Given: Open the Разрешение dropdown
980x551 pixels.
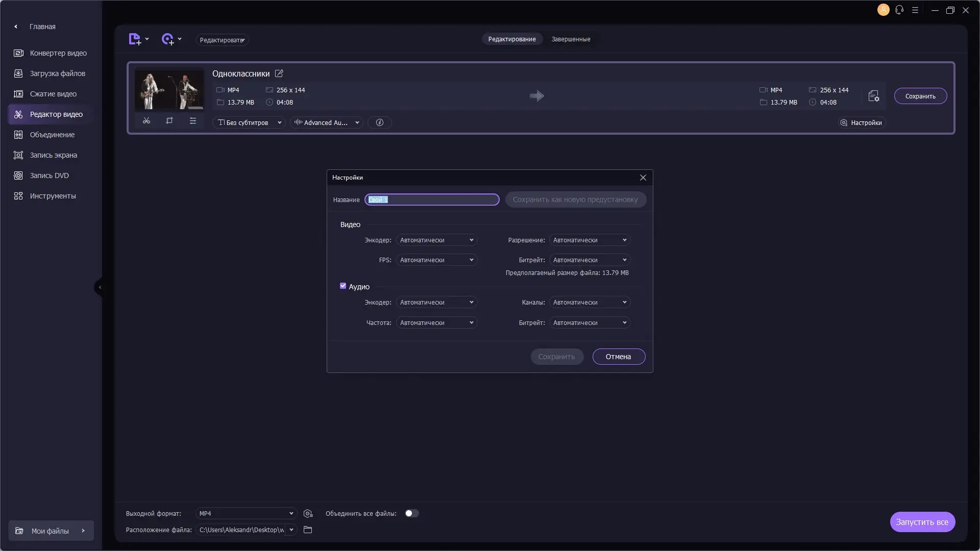Looking at the screenshot, I should tap(590, 240).
